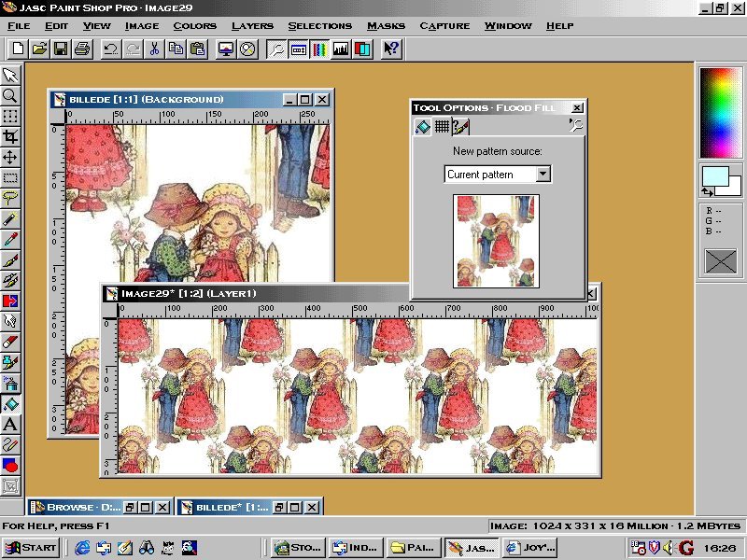Start full screen preview monitor icon
Image resolution: width=747 pixels, height=560 pixels.
point(225,49)
